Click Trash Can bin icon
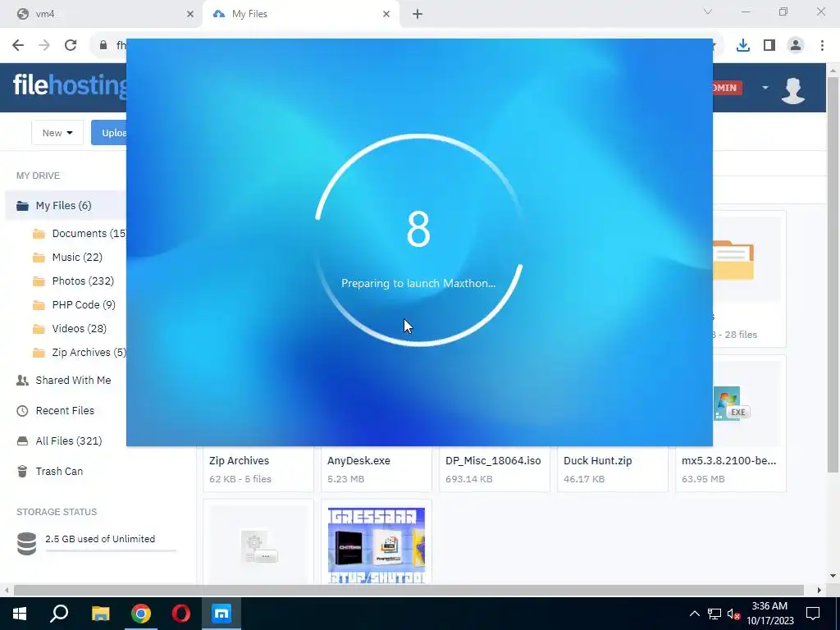 [x=22, y=471]
